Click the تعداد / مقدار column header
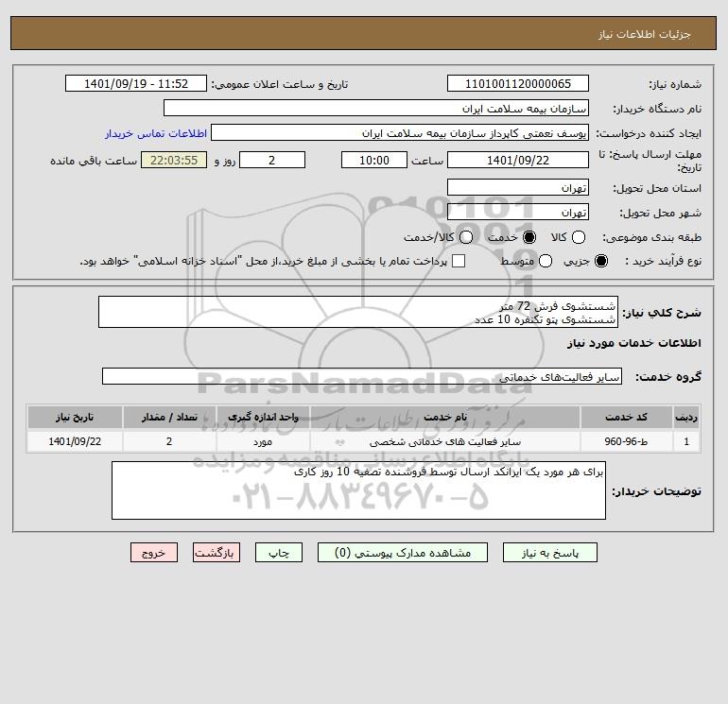This screenshot has height=704, width=728. (x=169, y=417)
